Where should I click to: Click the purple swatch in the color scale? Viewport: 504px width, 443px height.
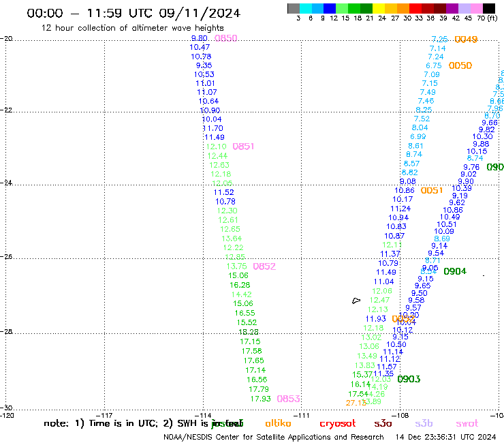click(452, 8)
